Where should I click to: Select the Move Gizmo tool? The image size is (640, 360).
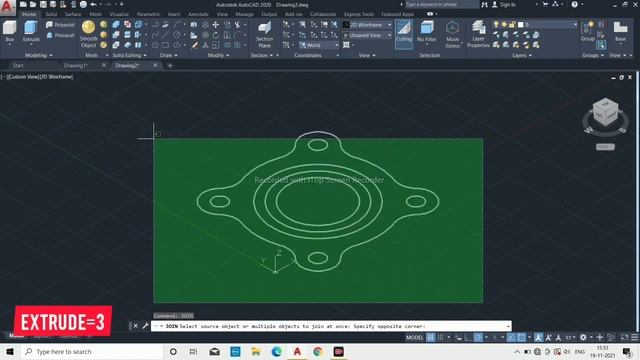[452, 35]
